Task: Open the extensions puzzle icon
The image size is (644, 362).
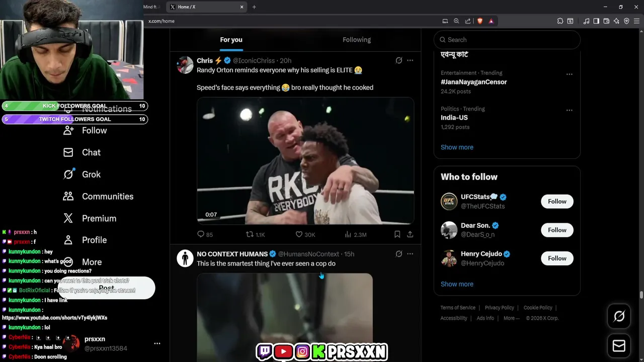Action: tap(560, 21)
